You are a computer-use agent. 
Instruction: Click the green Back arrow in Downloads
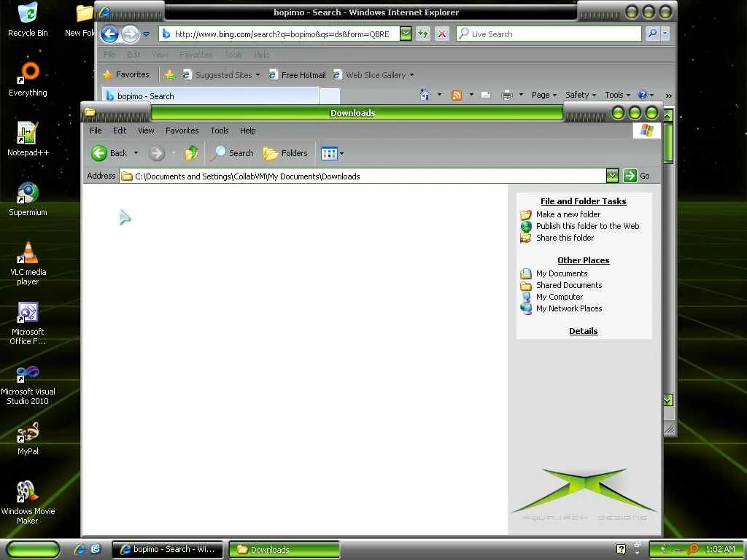pyautogui.click(x=99, y=153)
